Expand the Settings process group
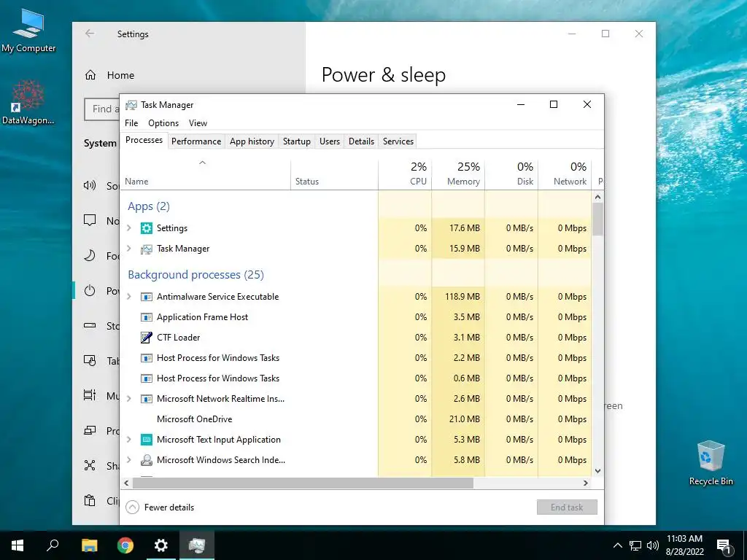The height and width of the screenshot is (560, 747). click(128, 227)
